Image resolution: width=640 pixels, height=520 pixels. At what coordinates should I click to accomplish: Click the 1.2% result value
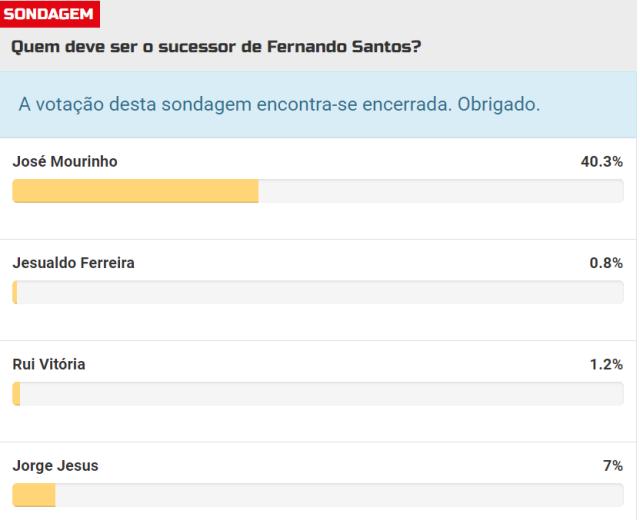point(606,365)
